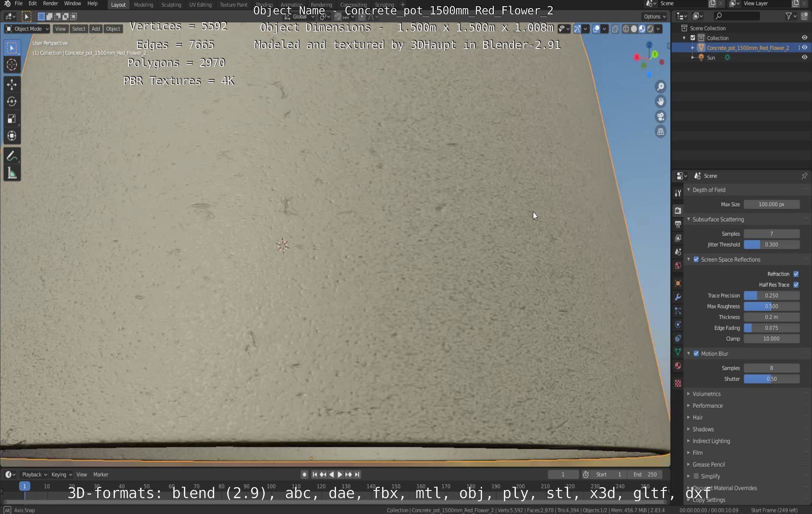The width and height of the screenshot is (812, 514).
Task: Expand the Indirect Lighting panel
Action: [x=689, y=441]
